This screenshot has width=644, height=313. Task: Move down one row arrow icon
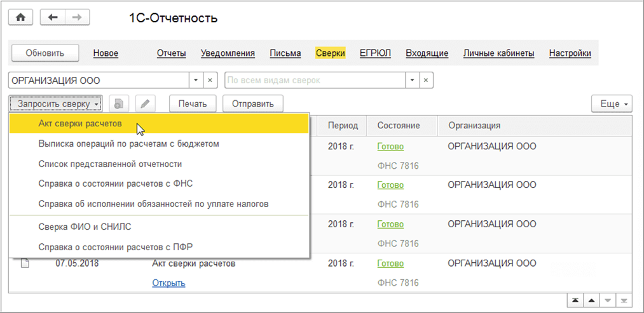(x=608, y=301)
